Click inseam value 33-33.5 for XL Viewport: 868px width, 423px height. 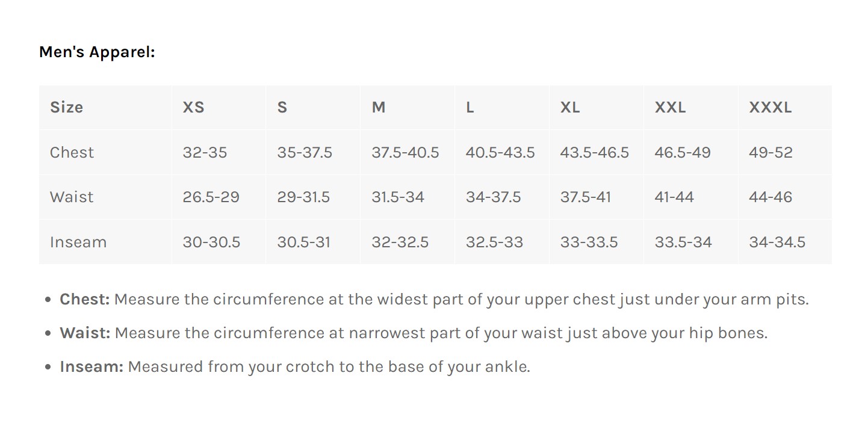[x=589, y=242]
